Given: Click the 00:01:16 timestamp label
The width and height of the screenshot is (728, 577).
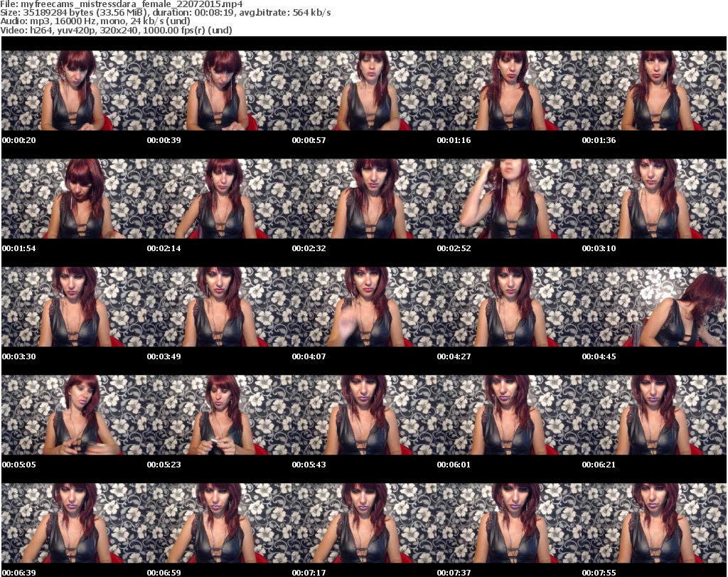Looking at the screenshot, I should (454, 140).
